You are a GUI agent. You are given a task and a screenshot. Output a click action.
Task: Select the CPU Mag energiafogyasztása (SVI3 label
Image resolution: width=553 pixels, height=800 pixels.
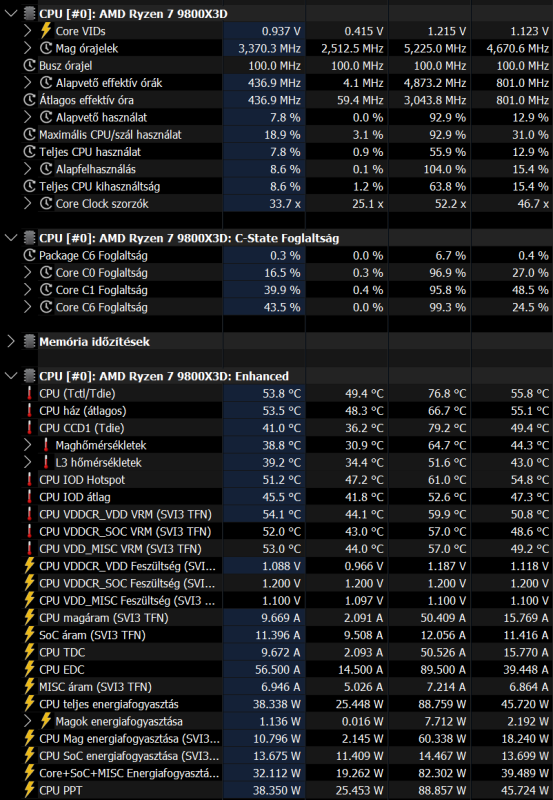point(130,739)
